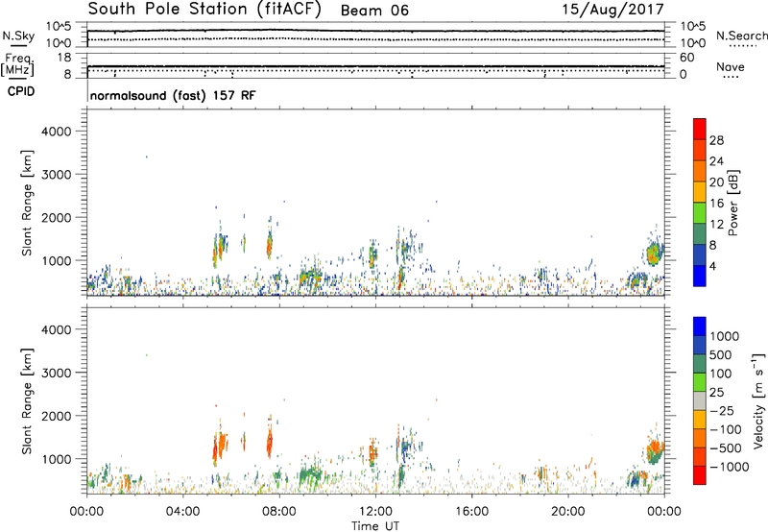Click the '24' label on Power colorbar
This screenshot has height=532, width=768.
(x=716, y=161)
